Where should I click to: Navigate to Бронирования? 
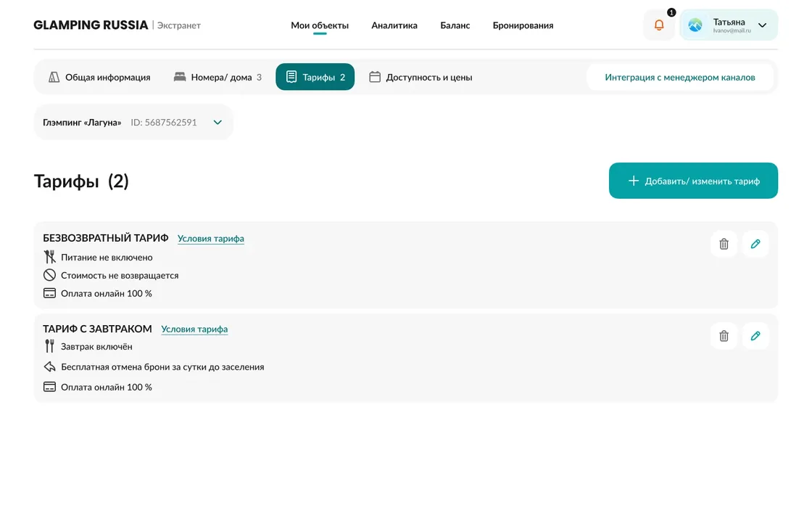point(523,25)
